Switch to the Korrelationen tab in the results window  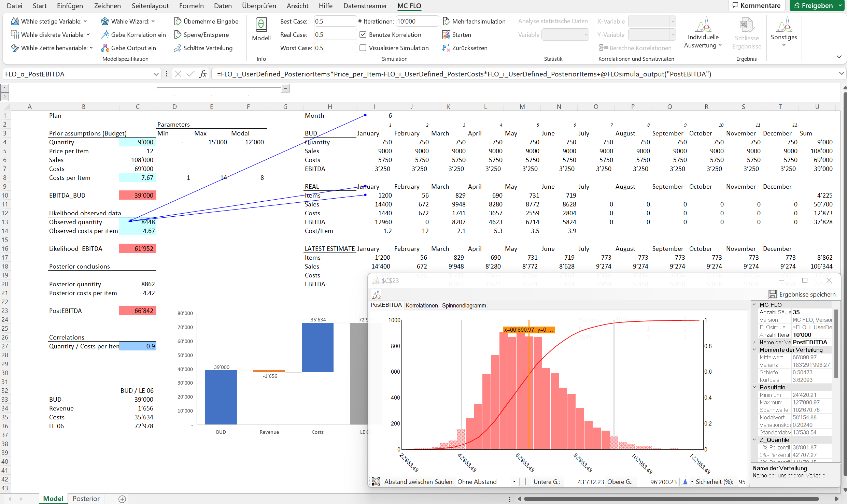[422, 305]
